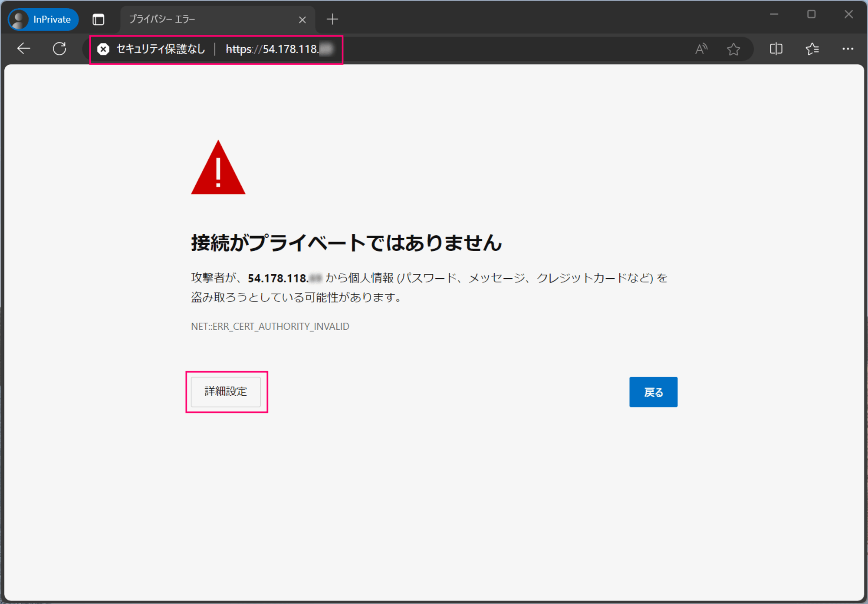Minimize the browser window
The width and height of the screenshot is (868, 604).
coord(774,14)
